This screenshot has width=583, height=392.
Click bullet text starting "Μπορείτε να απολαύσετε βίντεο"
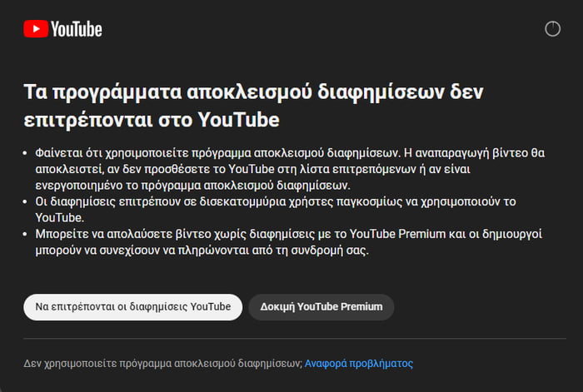tap(288, 242)
